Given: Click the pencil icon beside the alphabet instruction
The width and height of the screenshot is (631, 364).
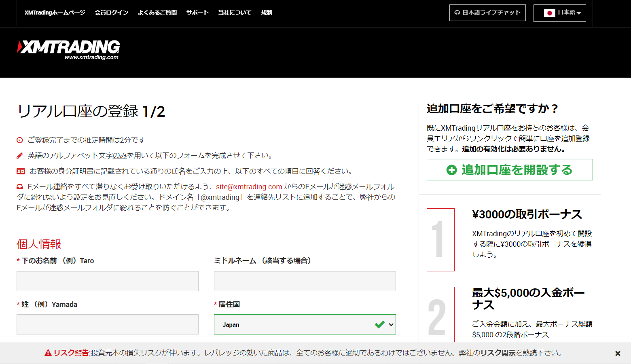Looking at the screenshot, I should pyautogui.click(x=20, y=155).
